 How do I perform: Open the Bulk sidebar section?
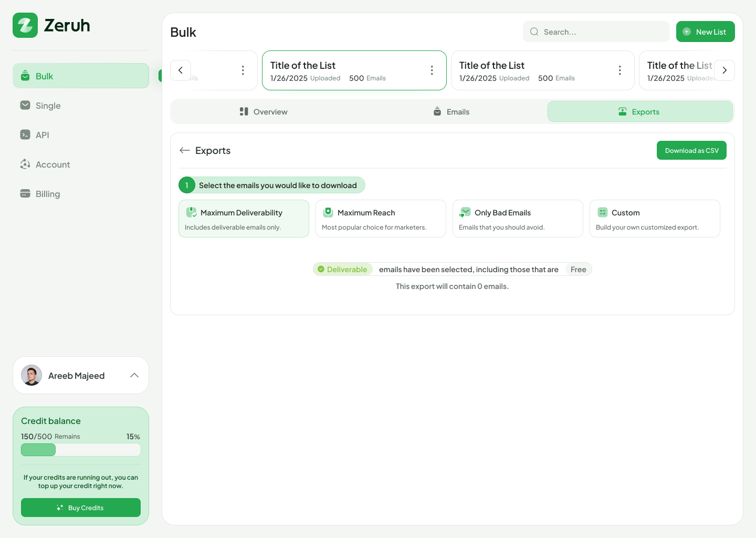point(81,76)
